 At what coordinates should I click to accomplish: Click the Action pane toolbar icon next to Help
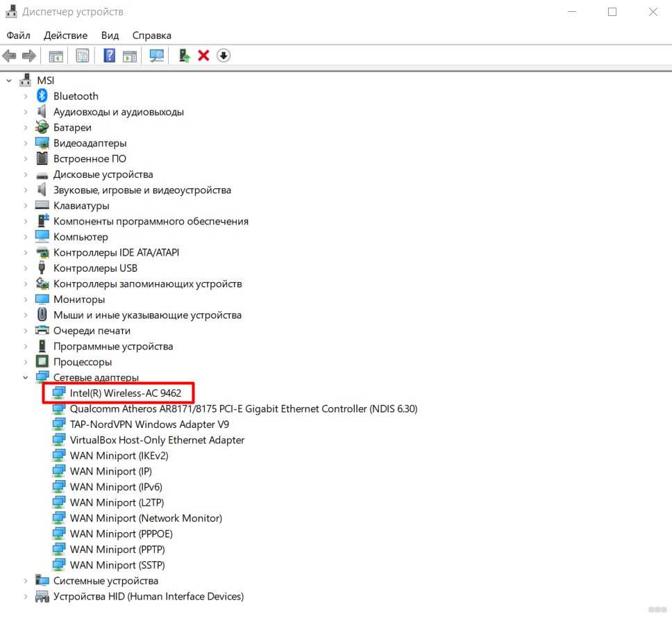129,56
